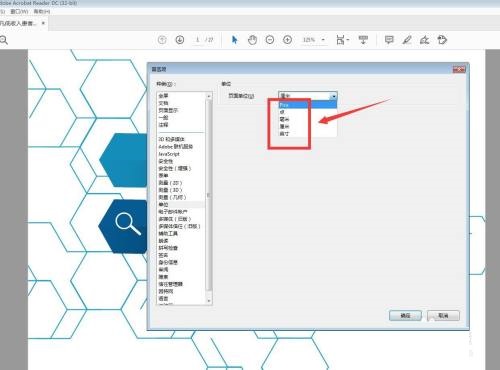Select the highlighter pen tool
Image resolution: width=500 pixels, height=370 pixels.
click(407, 40)
